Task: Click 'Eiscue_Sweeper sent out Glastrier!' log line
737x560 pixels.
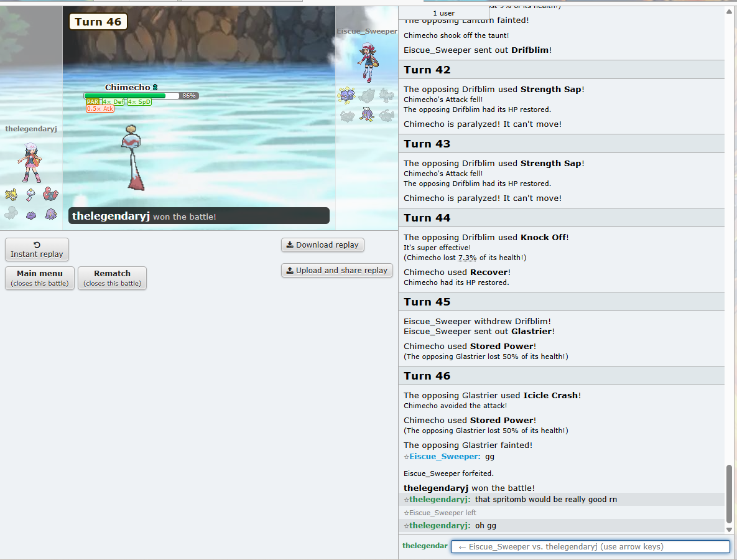Action: coord(479,332)
